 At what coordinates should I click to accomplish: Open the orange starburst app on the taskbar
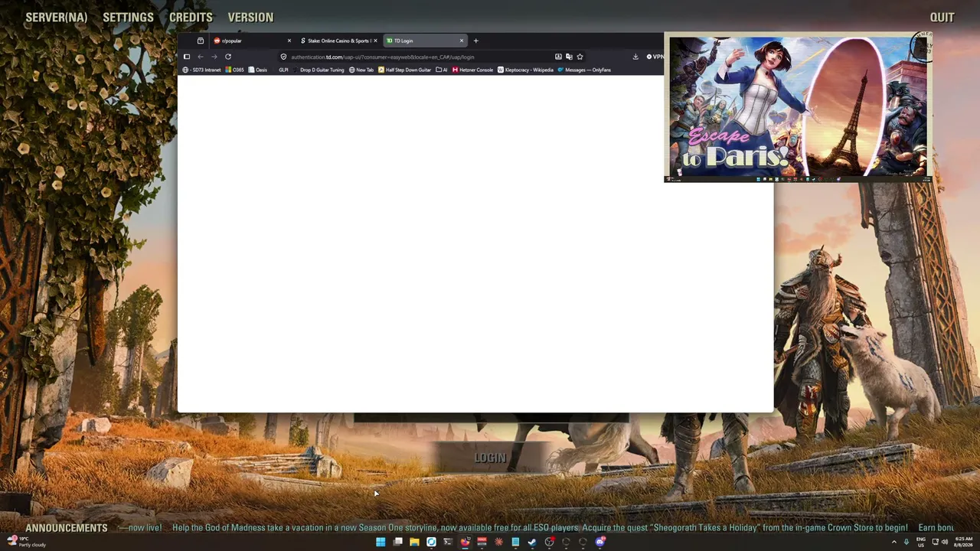pos(498,542)
